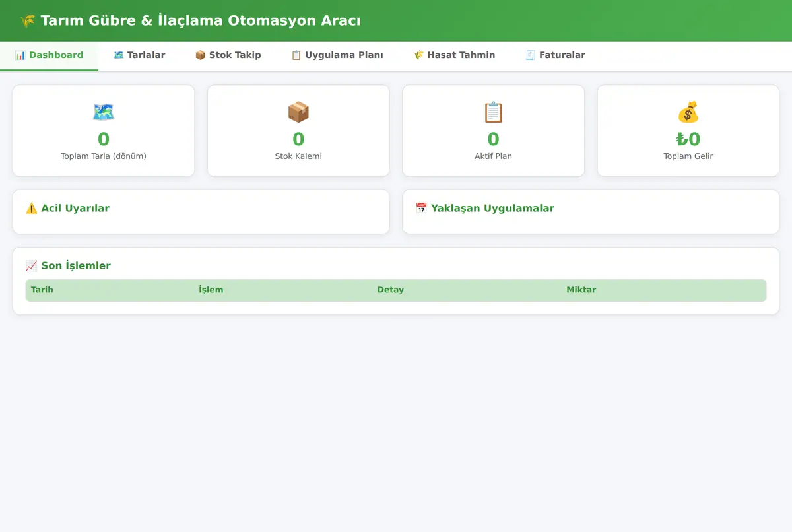The width and height of the screenshot is (792, 532).
Task: Click the "Aktif Plan" label
Action: tap(494, 156)
